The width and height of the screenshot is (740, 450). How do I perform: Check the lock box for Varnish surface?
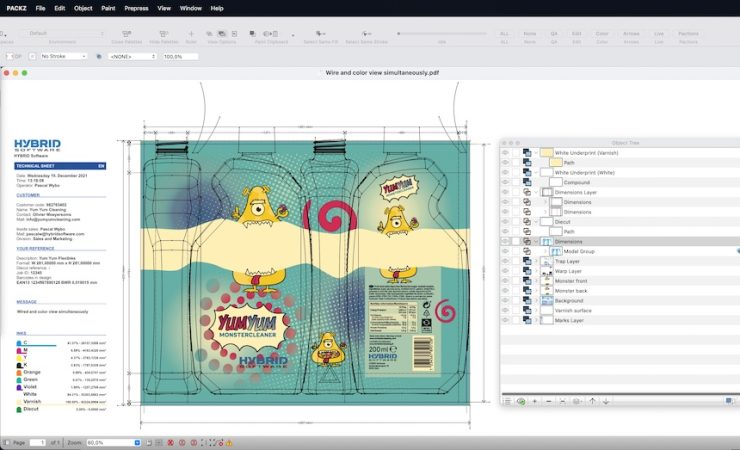coord(516,310)
